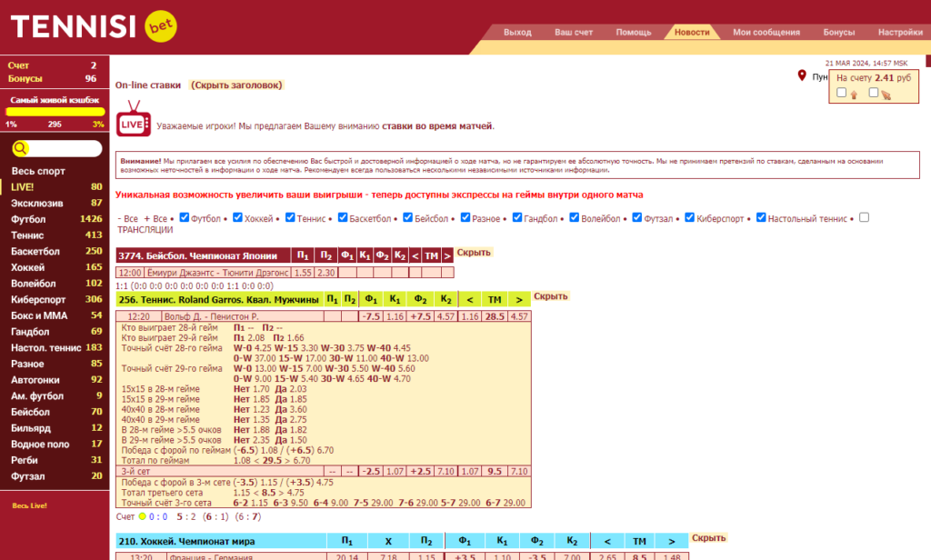Uncheck the Гандбол filter checkbox

pyautogui.click(x=517, y=217)
